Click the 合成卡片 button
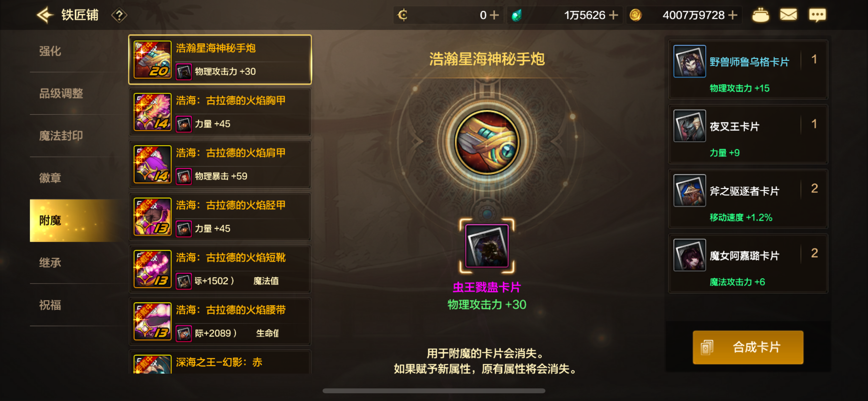The image size is (868, 401). [748, 347]
